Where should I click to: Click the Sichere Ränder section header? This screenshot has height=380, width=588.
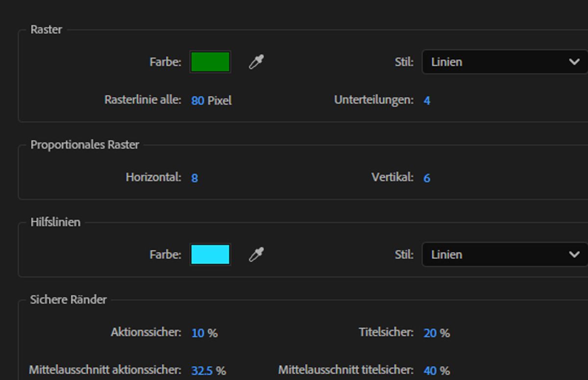pyautogui.click(x=68, y=300)
